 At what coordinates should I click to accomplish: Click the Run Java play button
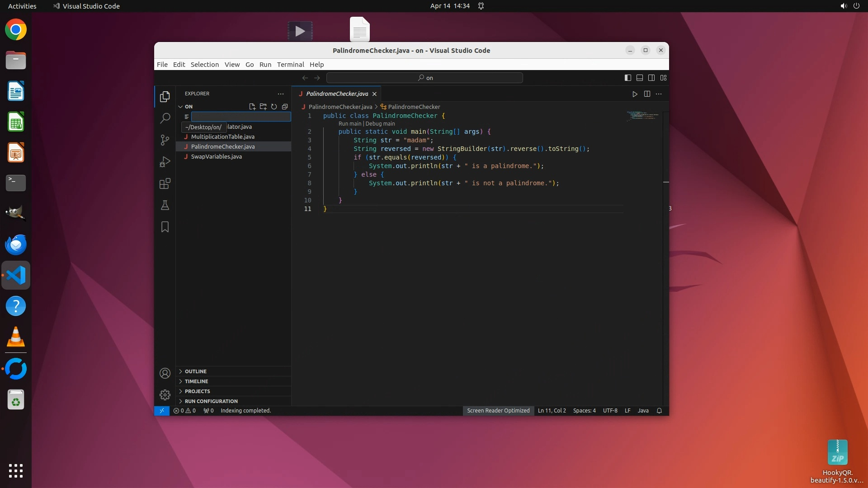coord(635,94)
